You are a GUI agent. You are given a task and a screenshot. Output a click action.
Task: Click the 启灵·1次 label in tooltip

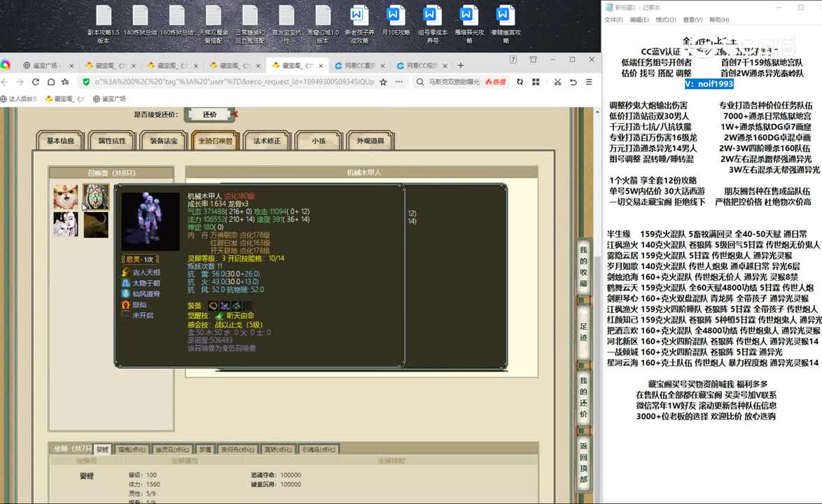(140, 259)
